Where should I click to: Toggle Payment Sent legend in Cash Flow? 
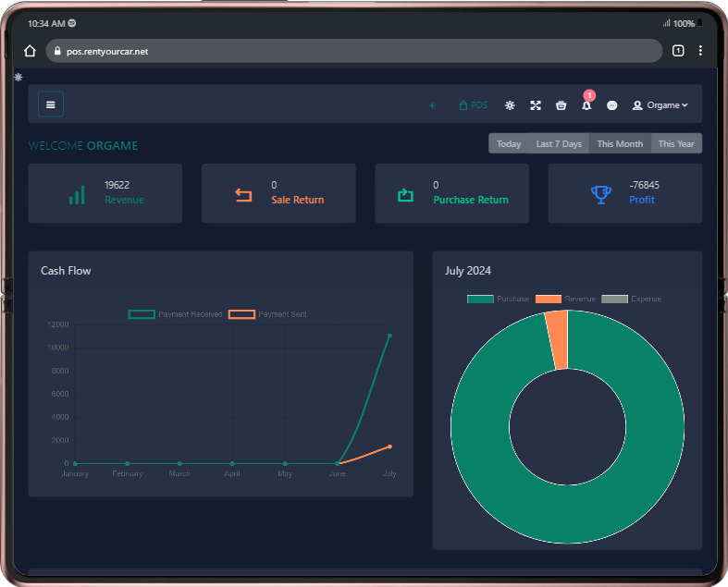pyautogui.click(x=268, y=314)
